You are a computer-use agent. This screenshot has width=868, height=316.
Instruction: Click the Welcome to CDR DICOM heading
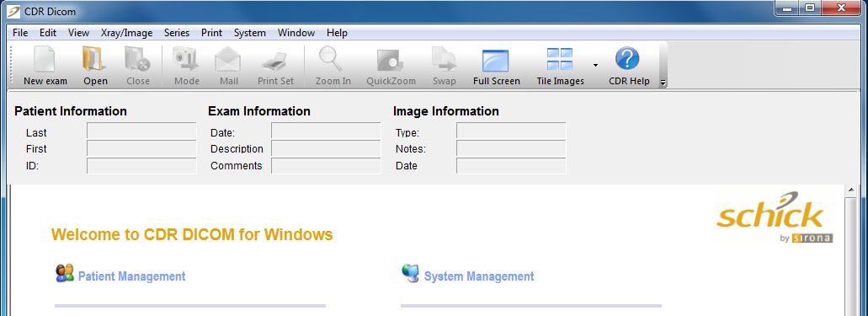click(192, 234)
